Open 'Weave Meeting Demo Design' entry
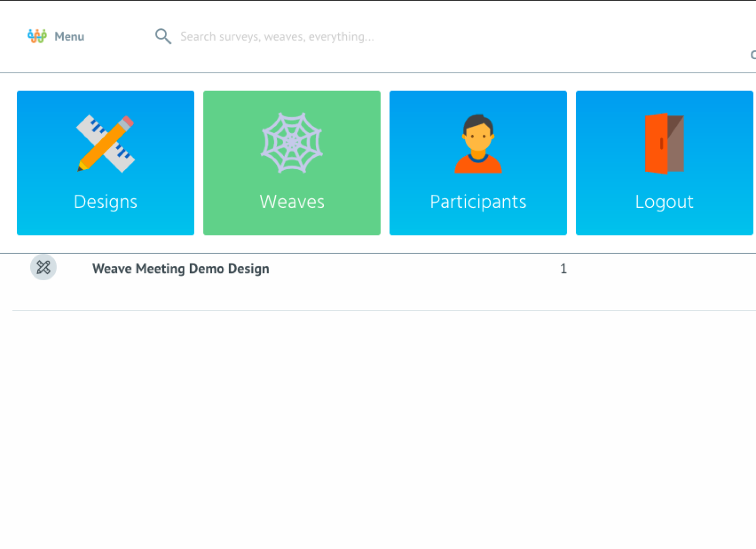 pos(180,269)
